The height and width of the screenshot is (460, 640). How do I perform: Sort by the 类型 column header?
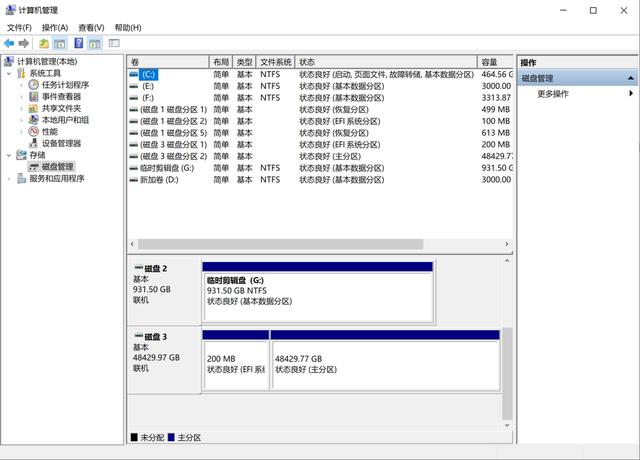(x=244, y=62)
